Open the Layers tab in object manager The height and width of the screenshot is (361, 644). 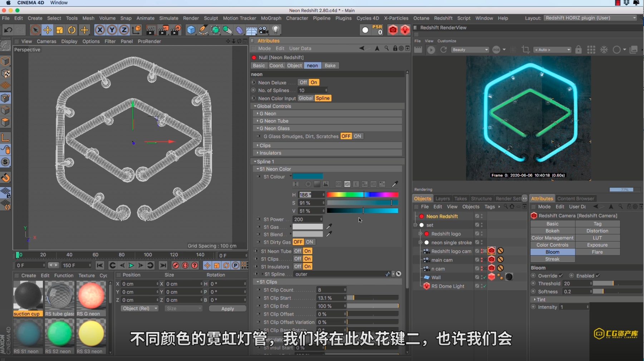tap(442, 199)
